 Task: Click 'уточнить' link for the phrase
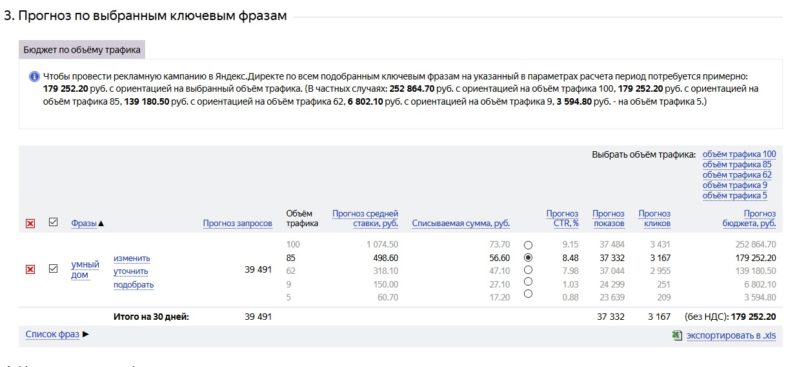(131, 271)
